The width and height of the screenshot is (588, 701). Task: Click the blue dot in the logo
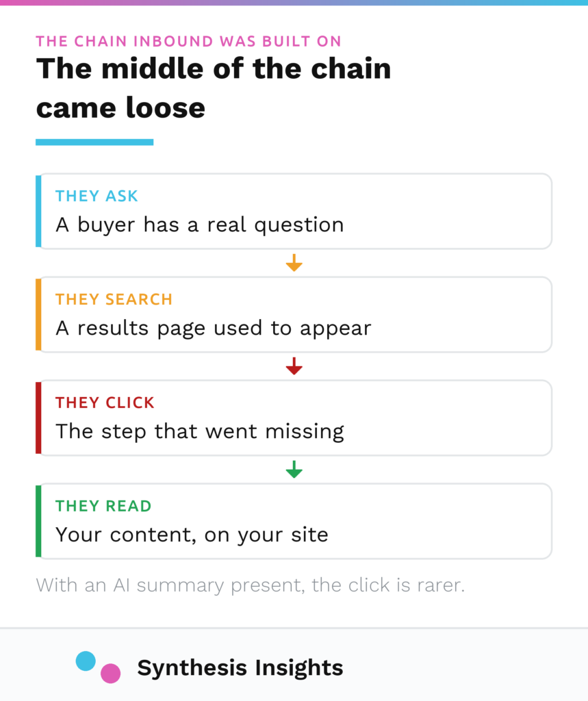coord(86,661)
